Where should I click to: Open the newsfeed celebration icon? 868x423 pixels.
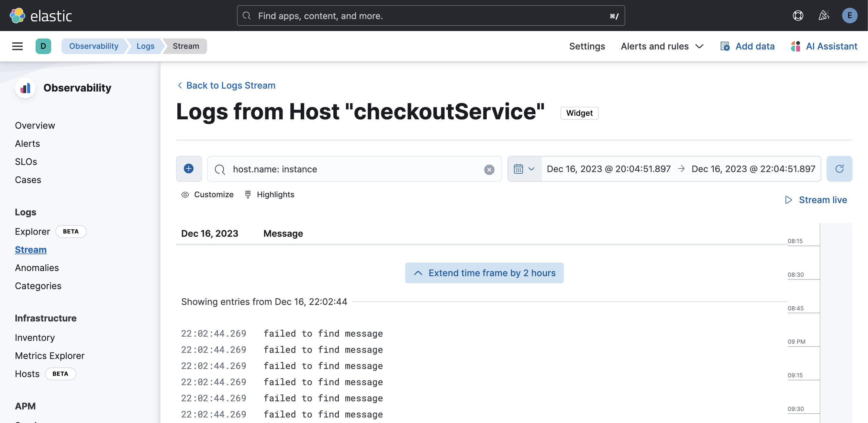point(824,16)
